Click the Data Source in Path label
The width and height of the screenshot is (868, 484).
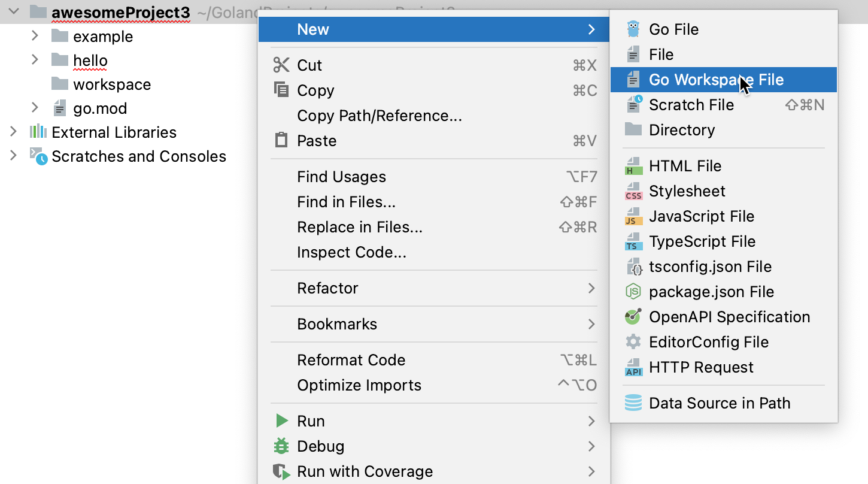[720, 403]
